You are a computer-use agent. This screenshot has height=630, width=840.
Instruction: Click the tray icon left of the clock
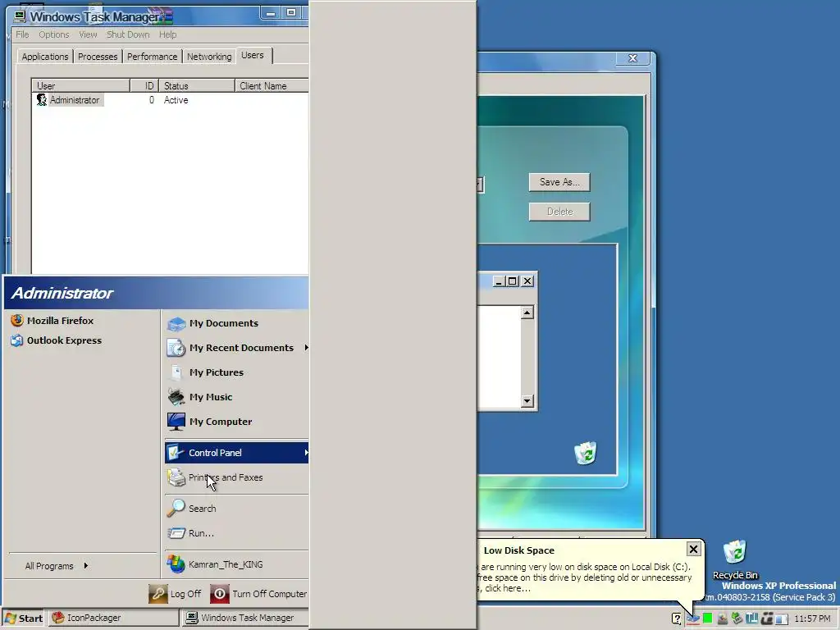(x=782, y=619)
